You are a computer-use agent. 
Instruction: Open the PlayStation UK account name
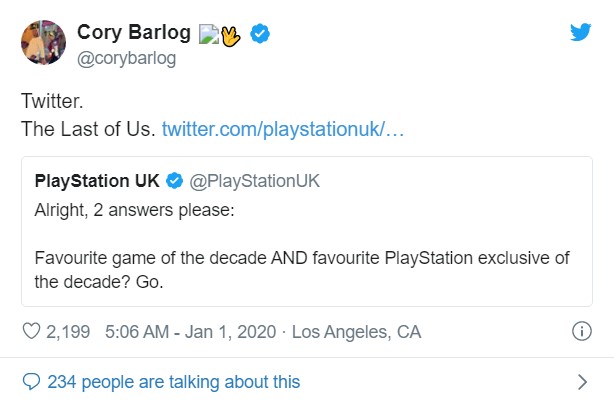point(96,181)
